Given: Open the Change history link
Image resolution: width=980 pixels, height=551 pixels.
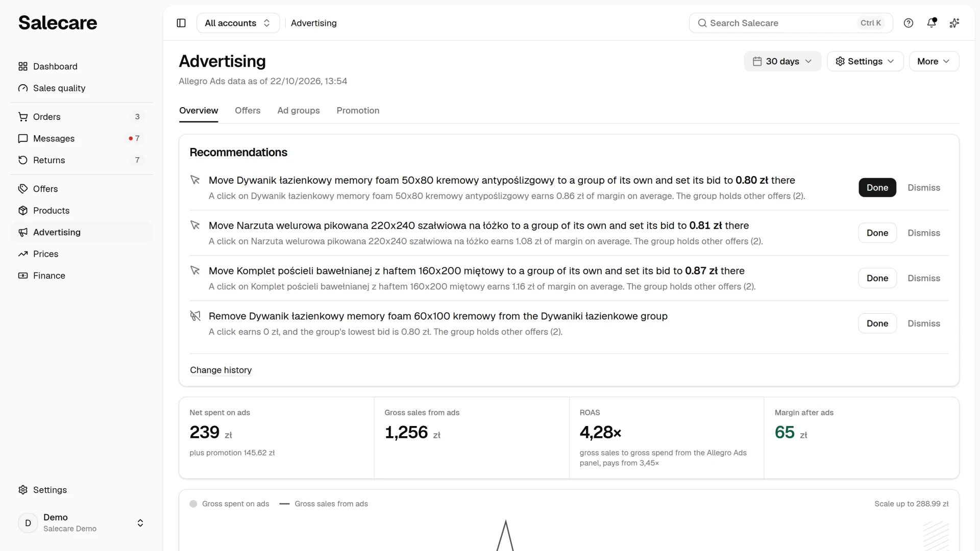Looking at the screenshot, I should tap(221, 370).
